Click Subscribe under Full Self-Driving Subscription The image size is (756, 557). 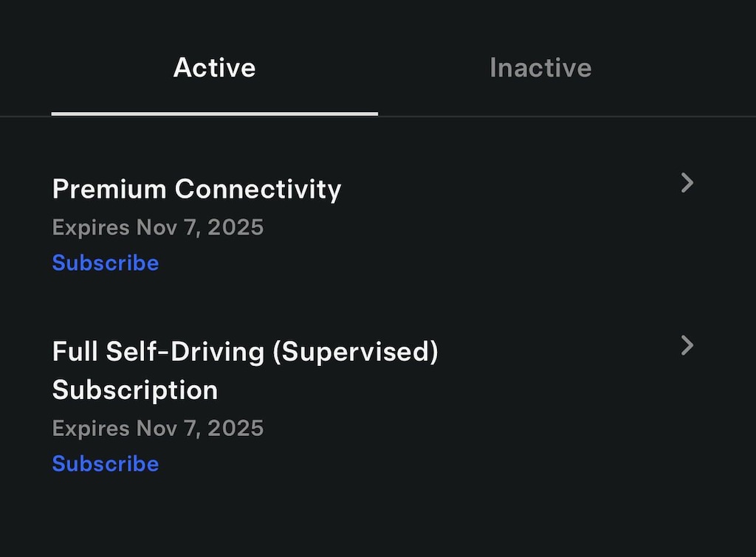click(x=106, y=464)
